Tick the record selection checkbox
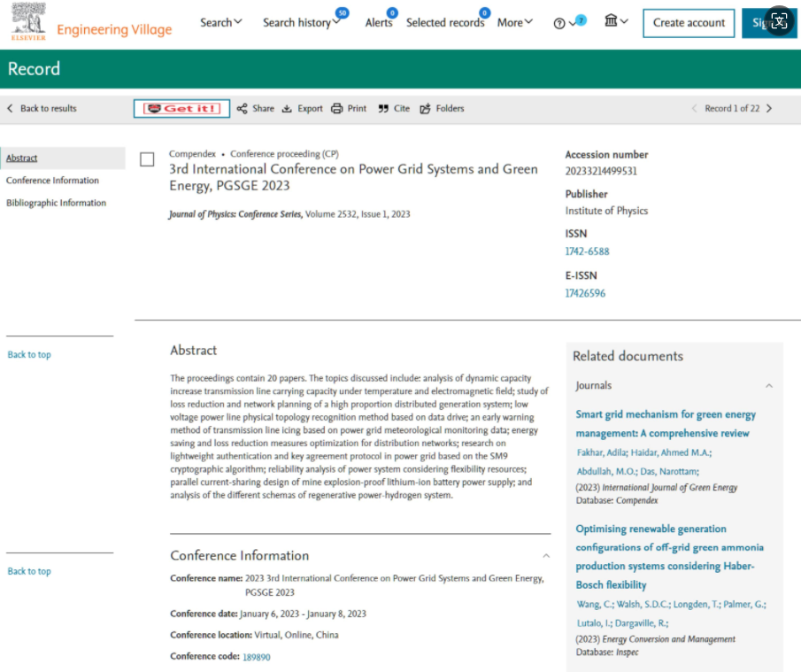This screenshot has height=672, width=801. (147, 159)
